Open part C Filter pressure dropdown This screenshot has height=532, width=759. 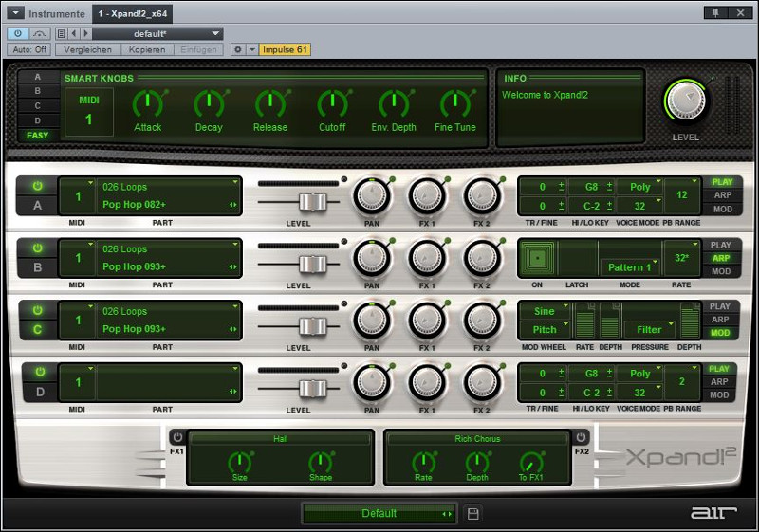pyautogui.click(x=649, y=329)
